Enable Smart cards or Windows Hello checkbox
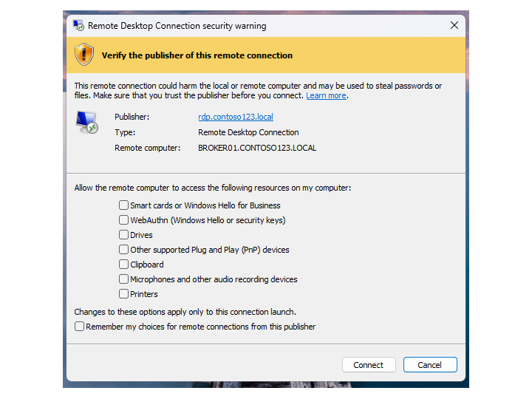Screen dimensions: 532x399 click(x=124, y=205)
